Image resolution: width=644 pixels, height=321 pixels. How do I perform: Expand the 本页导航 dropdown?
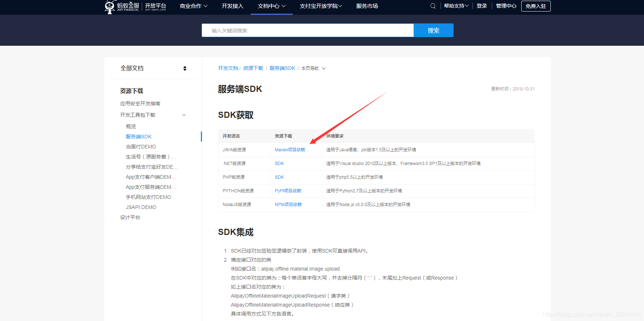313,68
